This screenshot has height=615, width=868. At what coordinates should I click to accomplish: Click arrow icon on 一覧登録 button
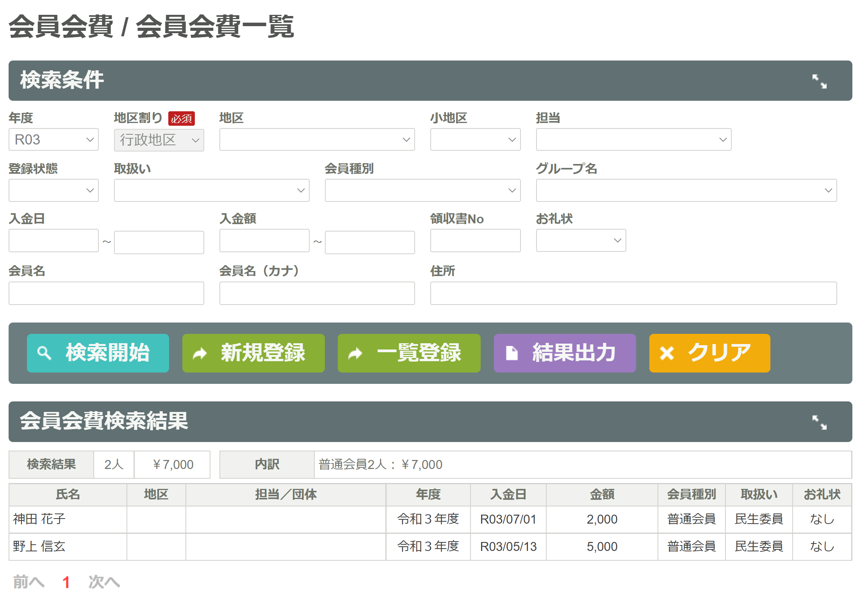[x=355, y=354]
